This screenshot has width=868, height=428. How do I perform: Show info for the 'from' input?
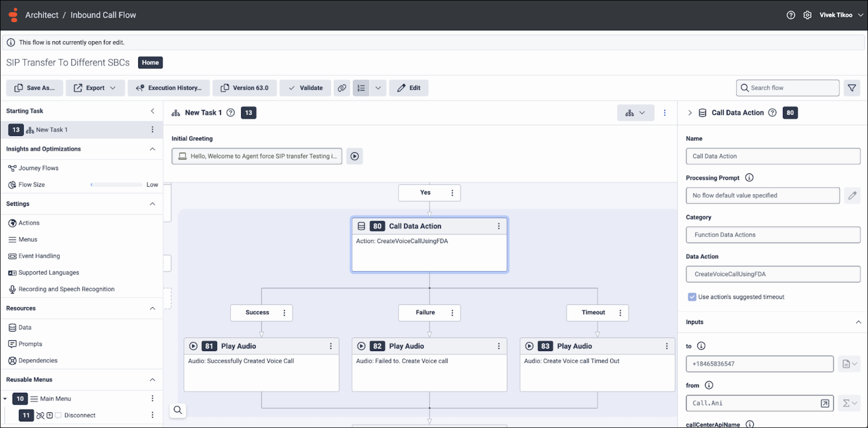[709, 385]
